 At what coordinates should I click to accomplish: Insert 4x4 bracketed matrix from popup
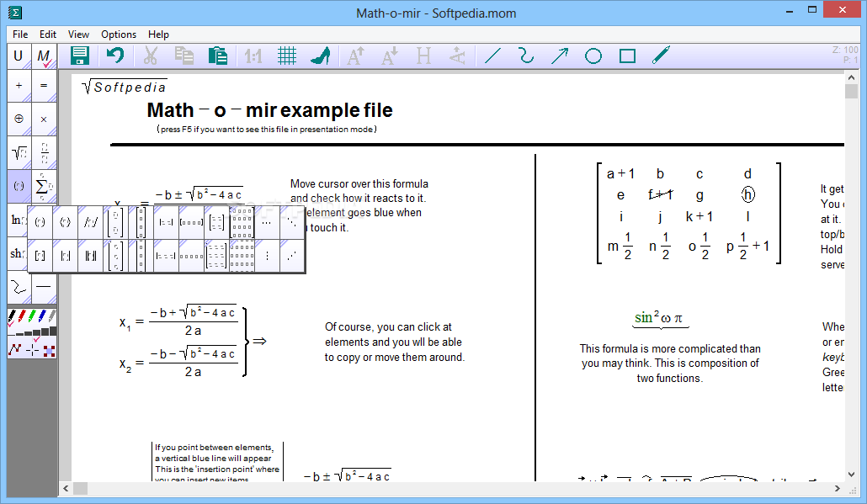click(242, 223)
